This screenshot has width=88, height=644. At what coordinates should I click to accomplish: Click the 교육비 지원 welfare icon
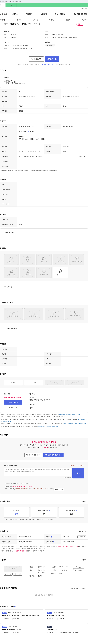(x=60, y=260)
